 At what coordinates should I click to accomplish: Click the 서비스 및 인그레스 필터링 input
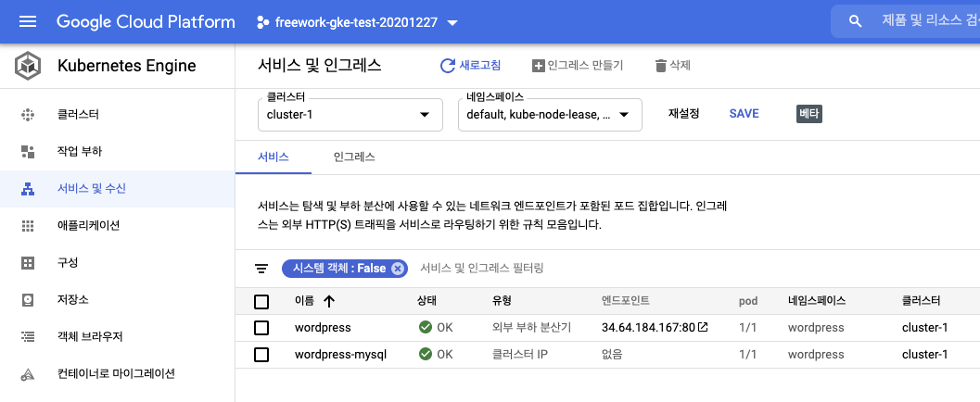[482, 269]
